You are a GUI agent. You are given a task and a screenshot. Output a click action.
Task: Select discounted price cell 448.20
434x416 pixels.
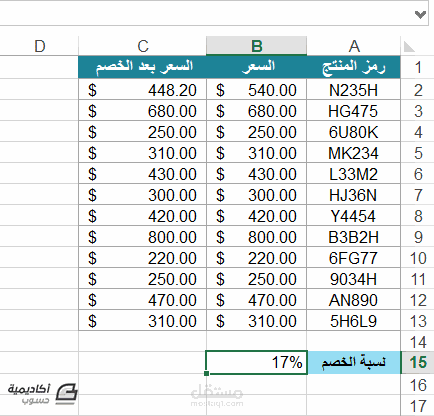point(143,90)
